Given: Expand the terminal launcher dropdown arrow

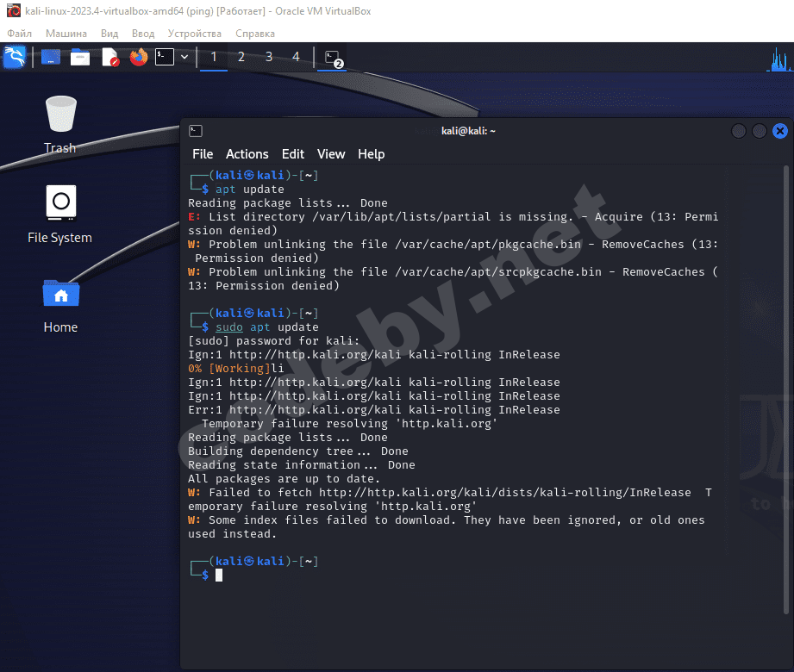Looking at the screenshot, I should point(184,57).
